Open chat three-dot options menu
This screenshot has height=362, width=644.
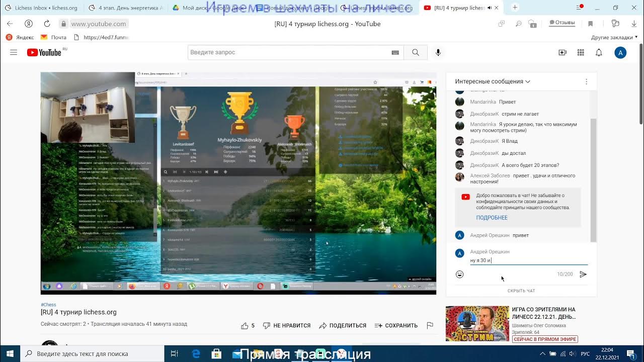pos(586,81)
